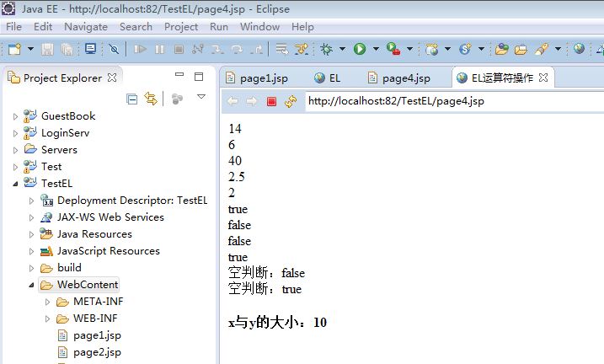Click the Save toolbar icon

click(47, 50)
